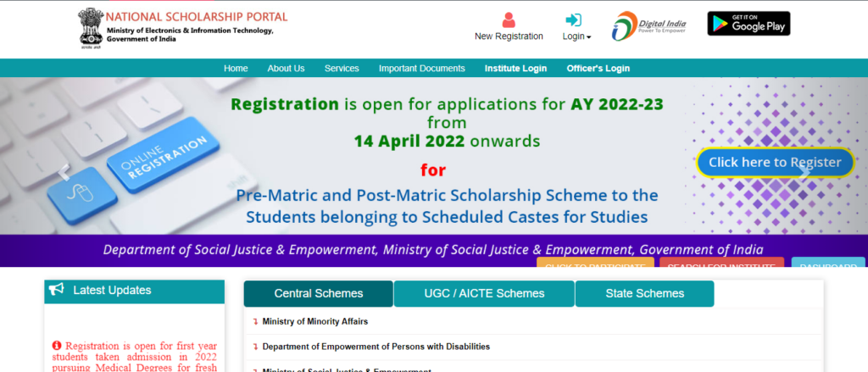This screenshot has width=868, height=372.
Task: Click arrow icon beside Department of Empowerment
Action: [x=255, y=347]
